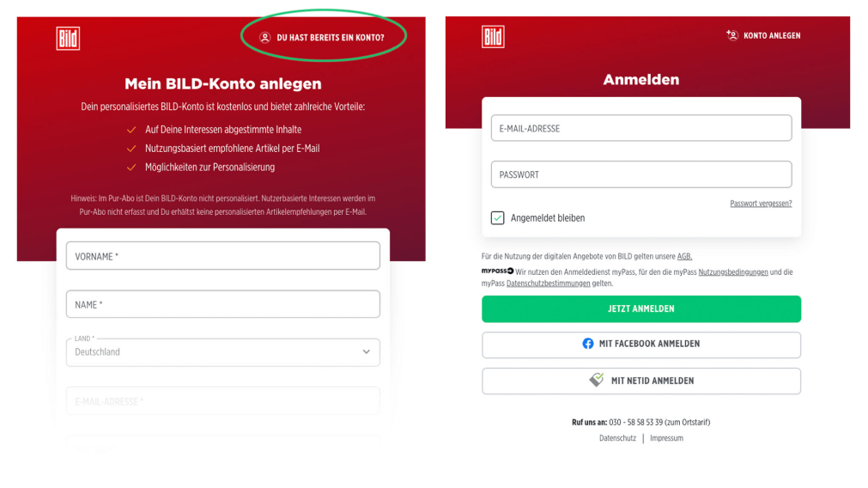Click into the Passwort field
This screenshot has height=488, width=868.
640,174
